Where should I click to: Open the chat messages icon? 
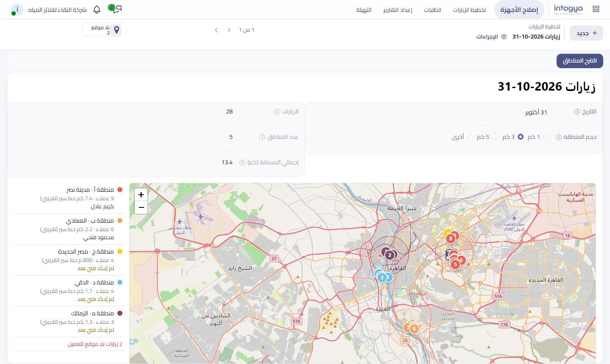(117, 9)
